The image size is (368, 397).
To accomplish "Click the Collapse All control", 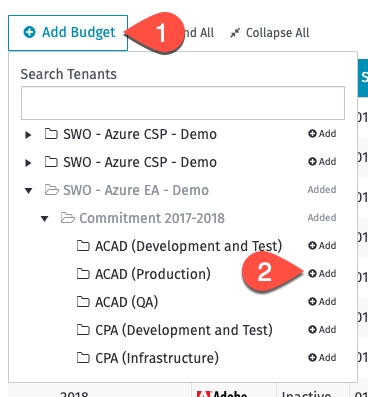I will (270, 33).
